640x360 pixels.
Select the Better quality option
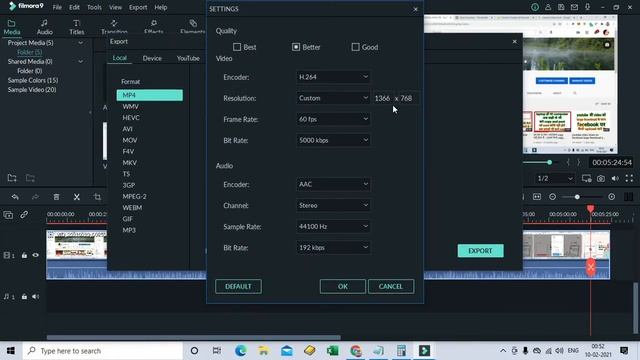(296, 47)
